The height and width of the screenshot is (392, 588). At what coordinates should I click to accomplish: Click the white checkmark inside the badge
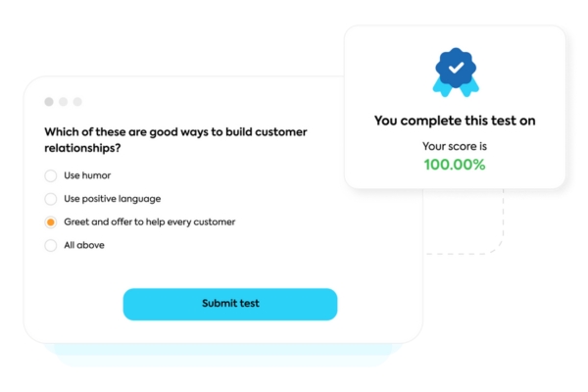(456, 68)
